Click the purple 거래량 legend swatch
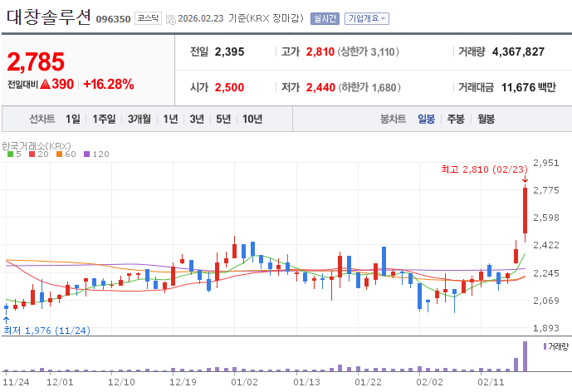Screen dimensions: 572x392 click(545, 346)
